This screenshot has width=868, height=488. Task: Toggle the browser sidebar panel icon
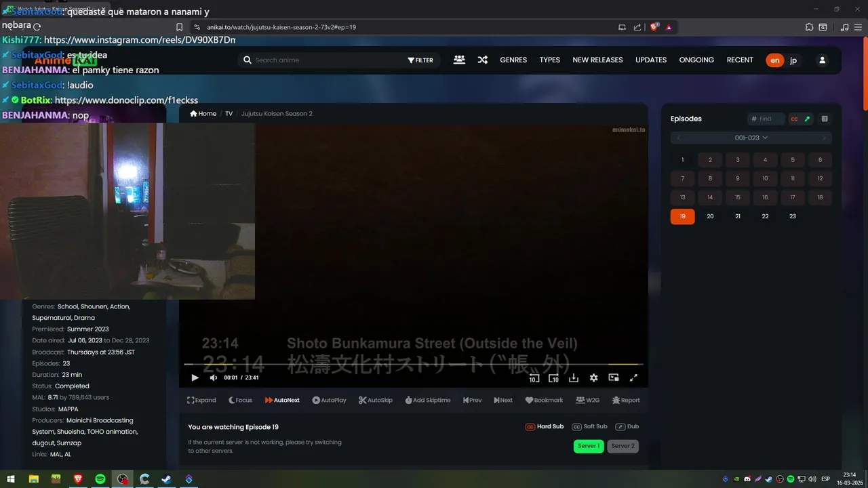pyautogui.click(x=823, y=27)
